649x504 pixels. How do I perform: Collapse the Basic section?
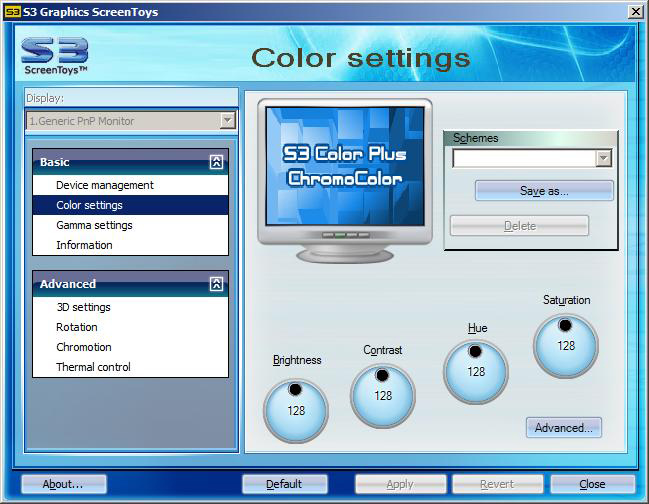216,162
